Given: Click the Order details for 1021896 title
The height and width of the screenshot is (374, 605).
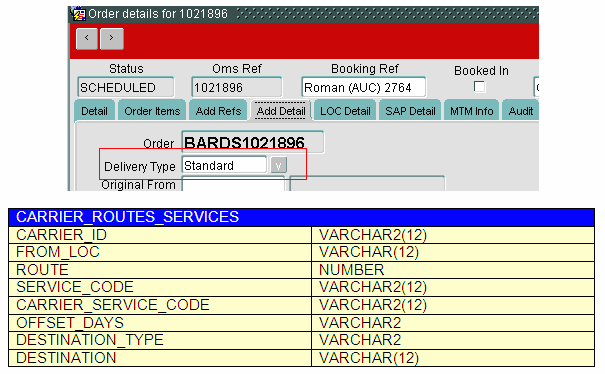Looking at the screenshot, I should tap(158, 14).
